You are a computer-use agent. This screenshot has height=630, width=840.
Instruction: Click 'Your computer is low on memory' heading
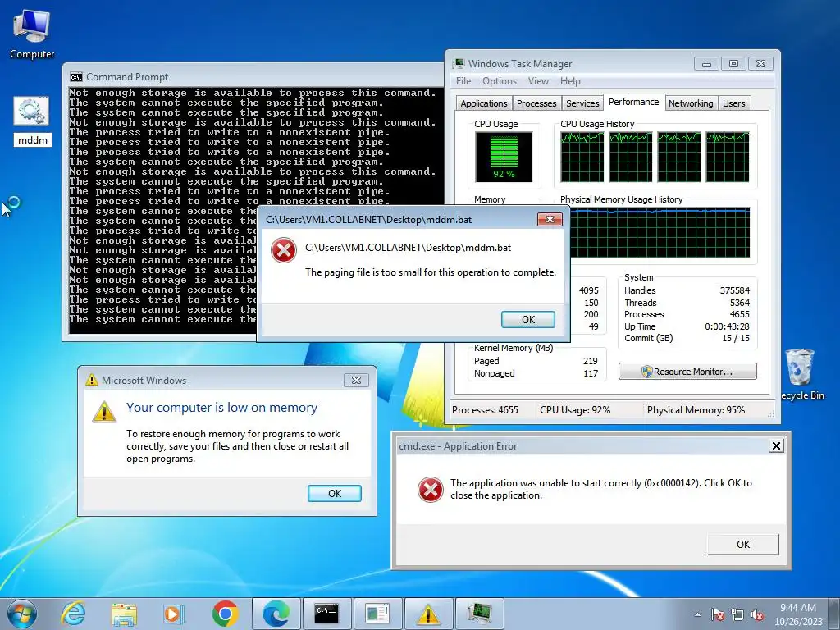click(221, 408)
